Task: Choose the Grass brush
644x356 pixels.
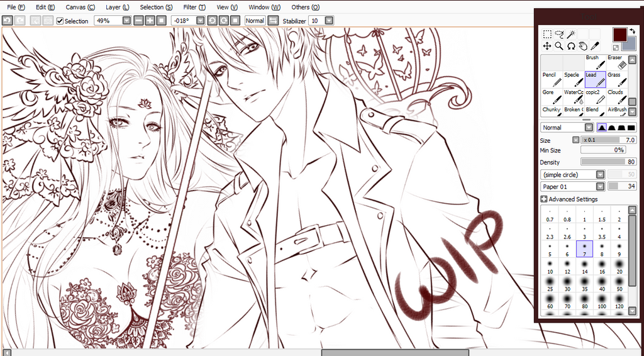Action: (x=617, y=79)
